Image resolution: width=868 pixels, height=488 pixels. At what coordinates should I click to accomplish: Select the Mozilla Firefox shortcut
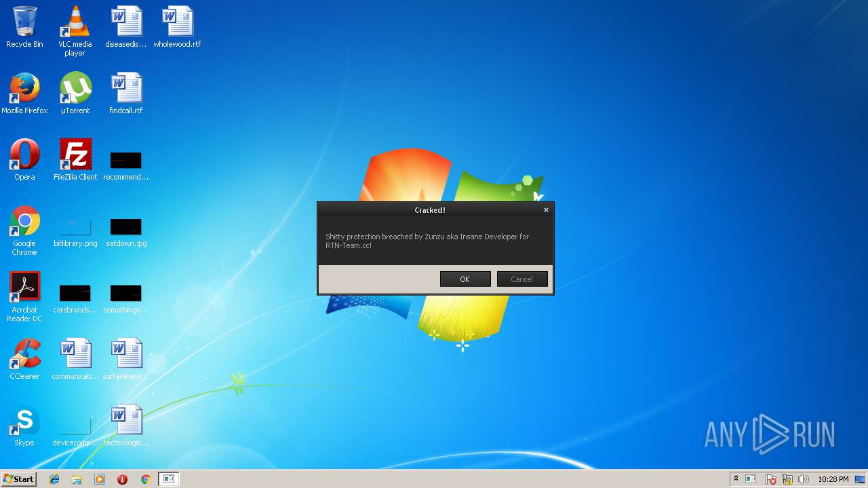pyautogui.click(x=24, y=94)
